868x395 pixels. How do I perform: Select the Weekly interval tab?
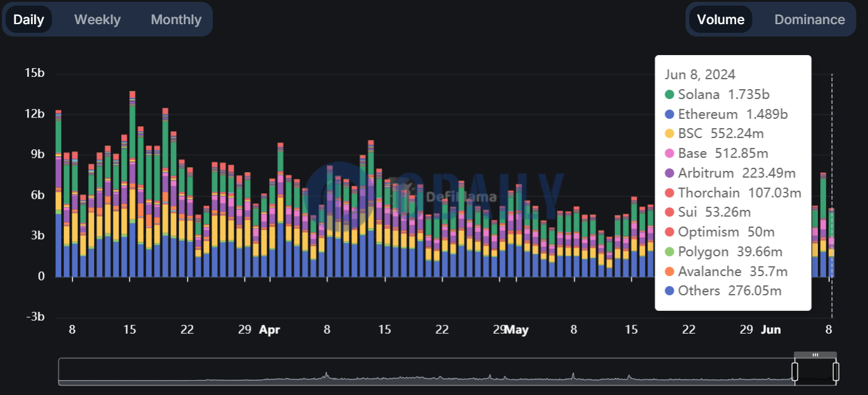coord(97,19)
